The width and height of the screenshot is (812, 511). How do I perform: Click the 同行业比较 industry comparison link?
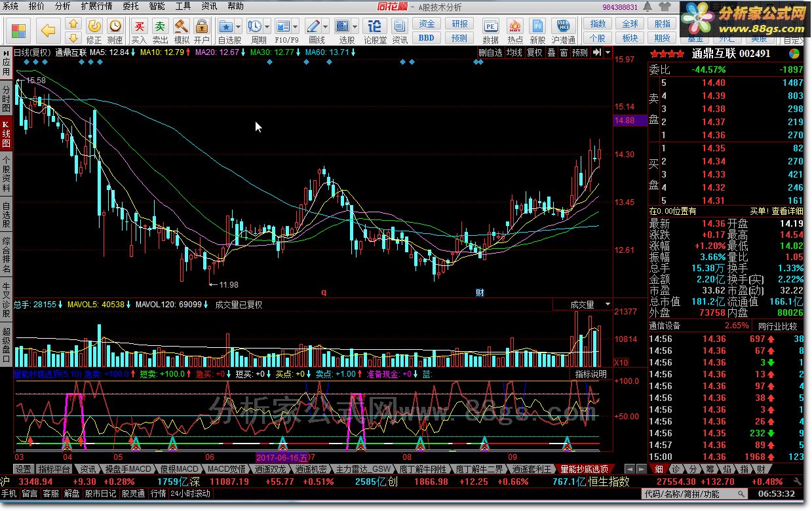click(778, 326)
